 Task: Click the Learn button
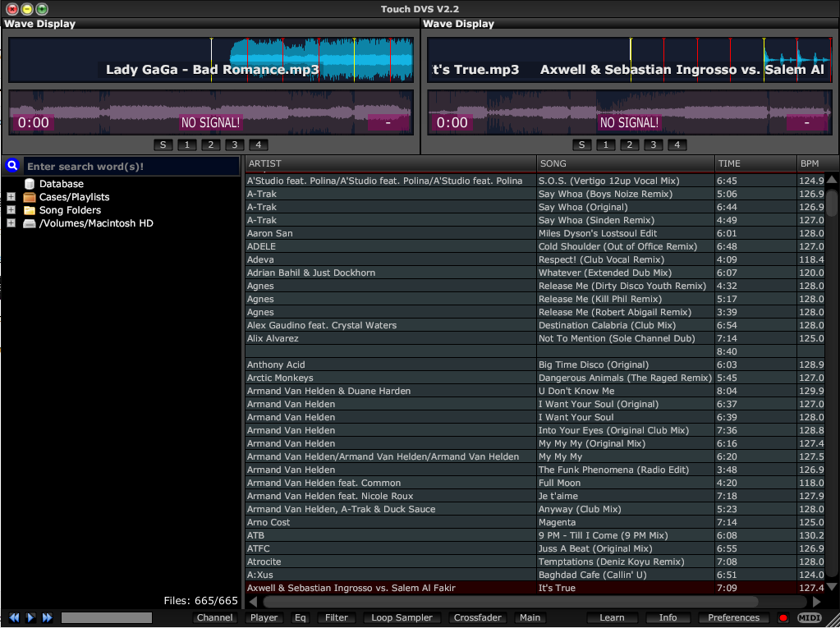coord(612,617)
